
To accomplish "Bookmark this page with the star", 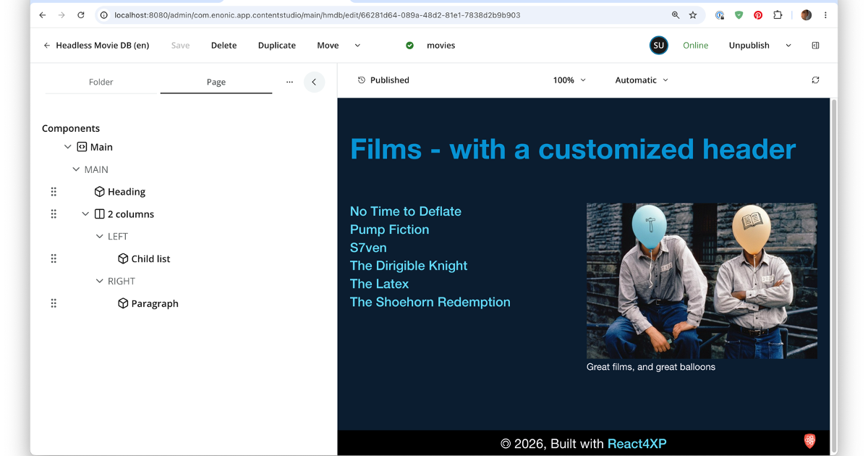I will [693, 15].
